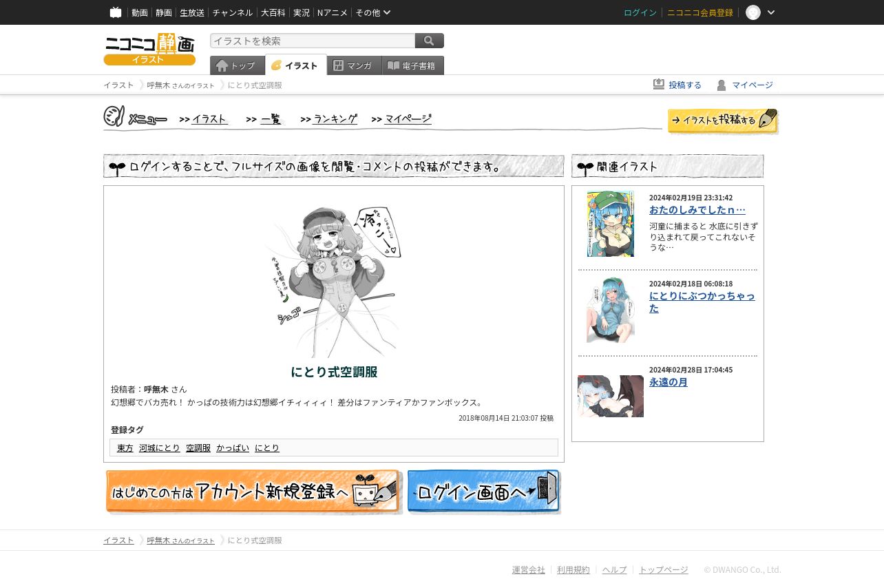Click the ニコニコ静画 logo
This screenshot has height=588, width=884.
pyautogui.click(x=149, y=49)
